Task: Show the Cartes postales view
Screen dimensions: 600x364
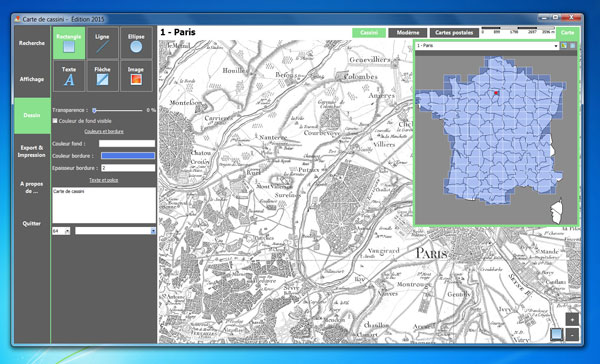Action: [454, 33]
